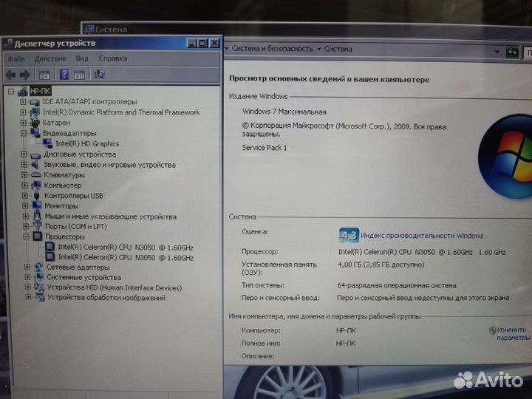Open the Действие menu
Screen dimensions: 532x399
[x=50, y=58]
